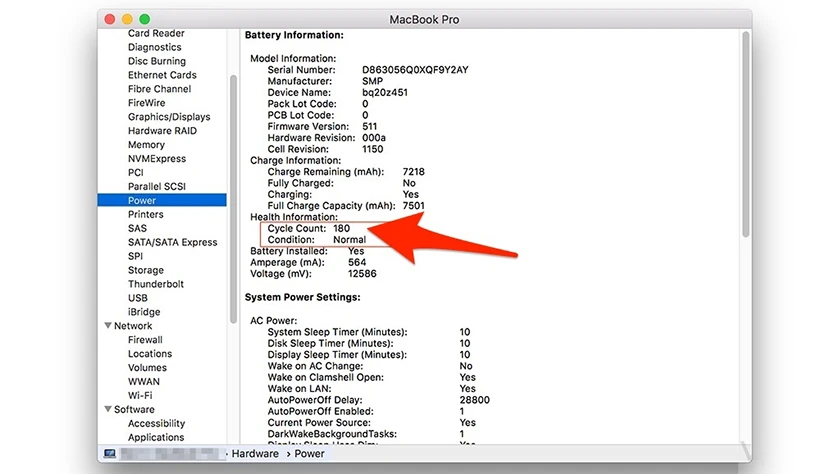Click Power in the path bar
840x474 pixels.
[309, 454]
